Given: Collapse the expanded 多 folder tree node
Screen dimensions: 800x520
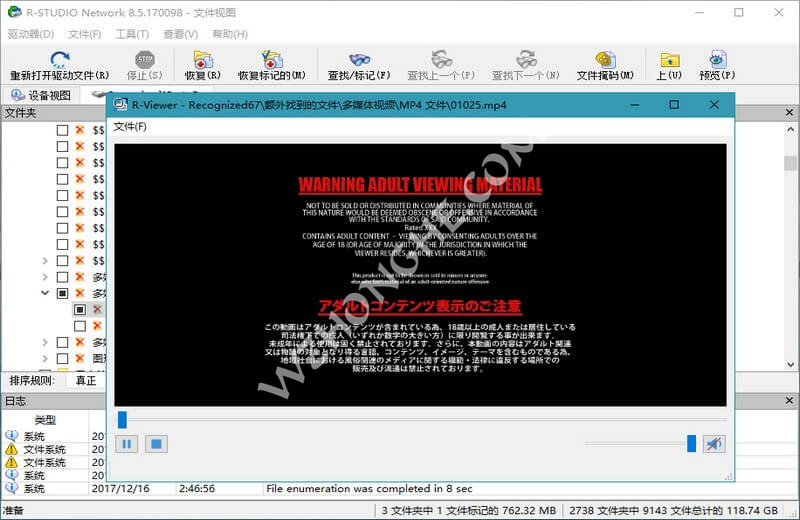Looking at the screenshot, I should pos(45,293).
